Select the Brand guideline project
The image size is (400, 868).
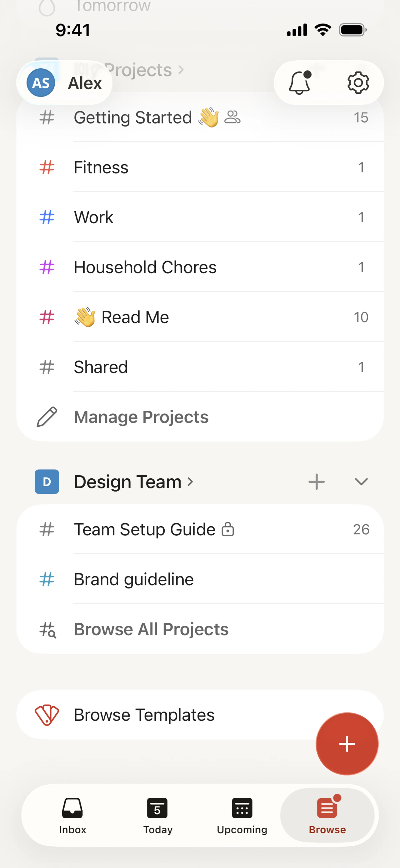coord(134,579)
